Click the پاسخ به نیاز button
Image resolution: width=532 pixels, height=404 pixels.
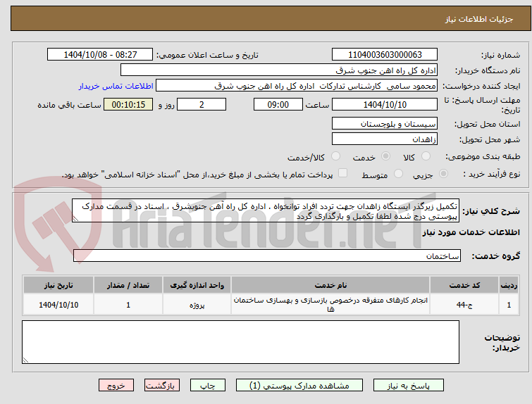(x=409, y=386)
